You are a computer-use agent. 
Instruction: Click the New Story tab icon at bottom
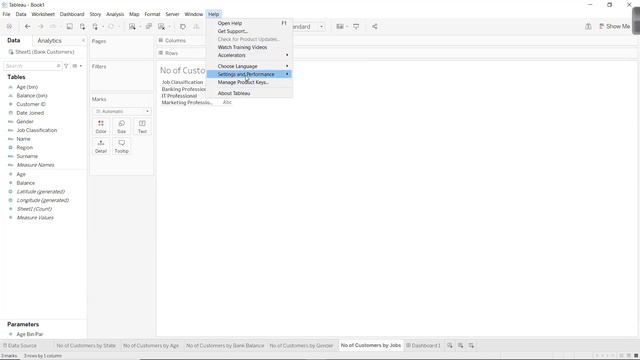coord(471,345)
